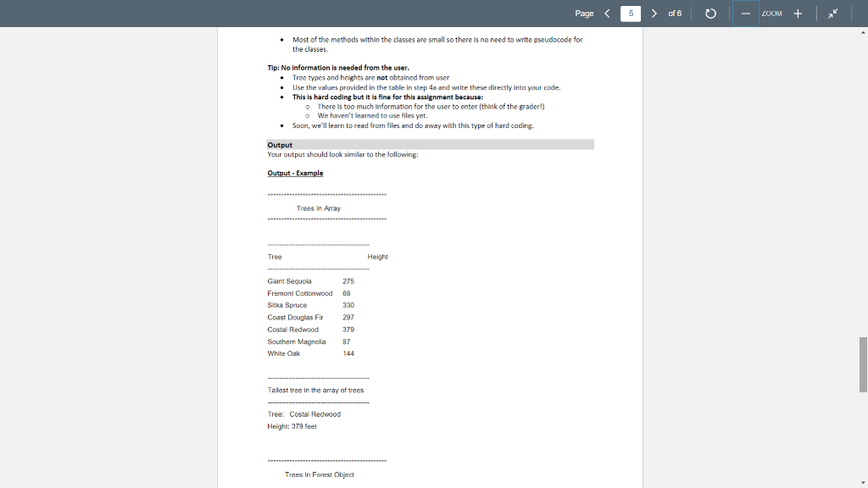
Task: Click the 'Trees In Array' title text
Action: pos(319,208)
